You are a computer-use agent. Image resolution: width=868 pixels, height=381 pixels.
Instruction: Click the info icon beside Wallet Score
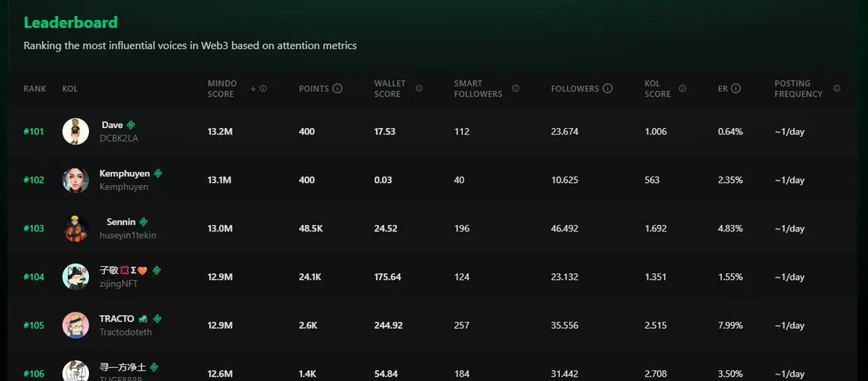[419, 88]
